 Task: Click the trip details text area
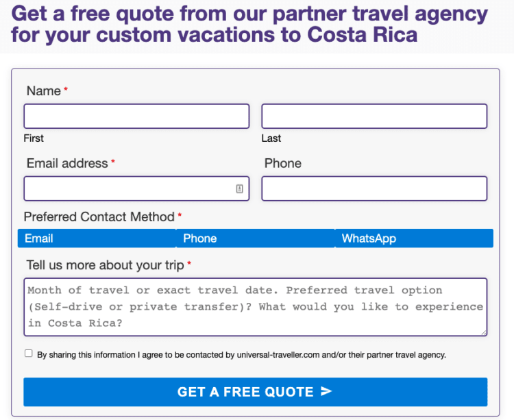[x=256, y=307]
